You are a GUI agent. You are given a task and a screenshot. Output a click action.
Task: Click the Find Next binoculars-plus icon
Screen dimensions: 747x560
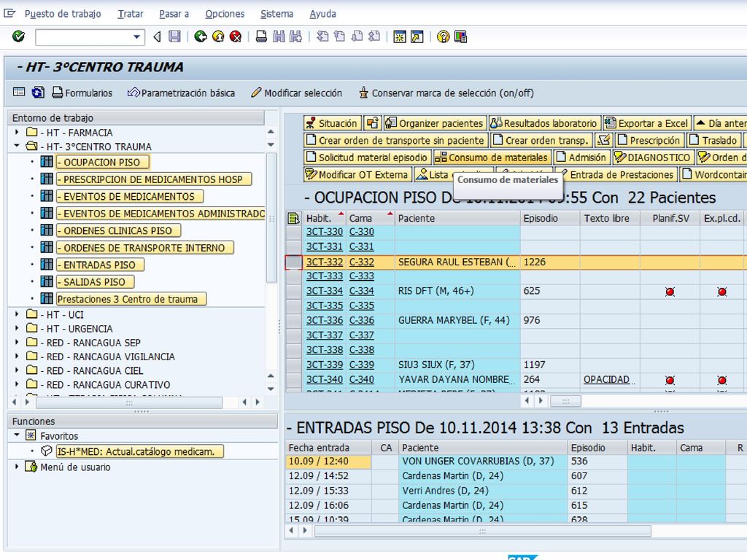296,36
